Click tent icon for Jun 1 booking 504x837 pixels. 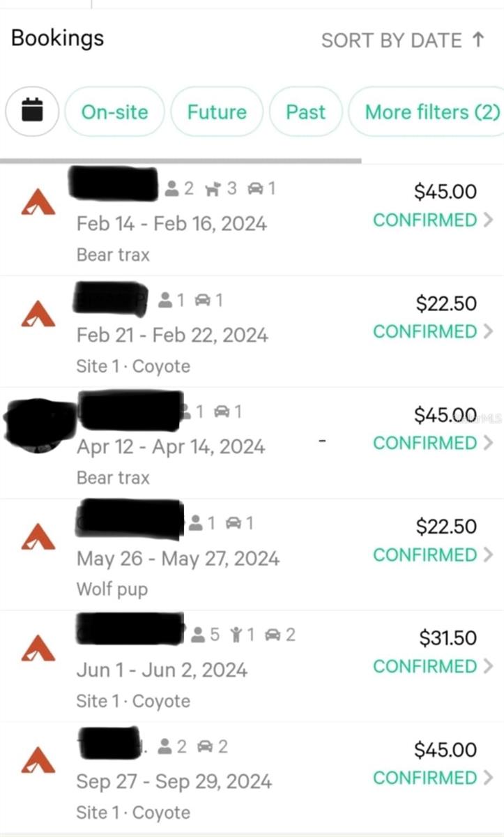click(38, 649)
